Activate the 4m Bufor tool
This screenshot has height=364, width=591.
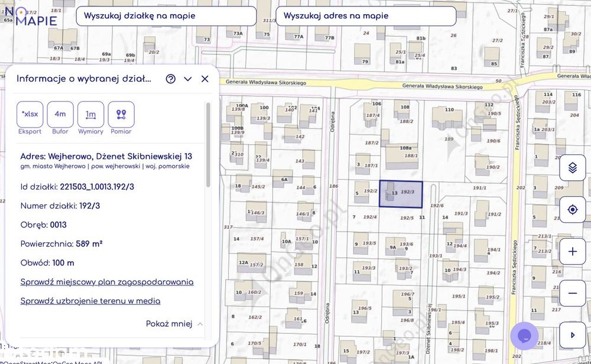tap(60, 115)
